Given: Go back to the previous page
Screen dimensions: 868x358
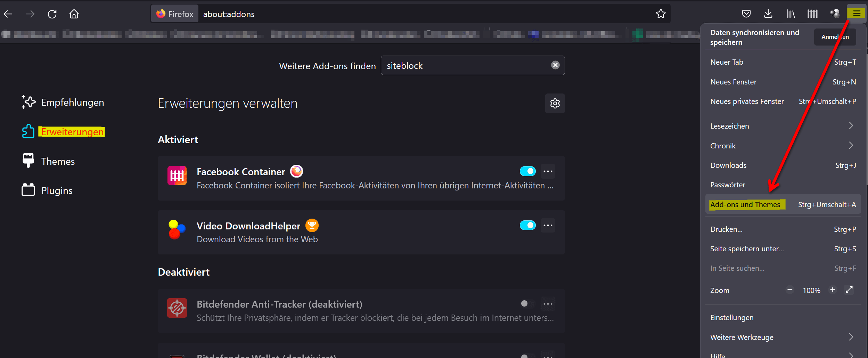Looking at the screenshot, I should (x=8, y=14).
